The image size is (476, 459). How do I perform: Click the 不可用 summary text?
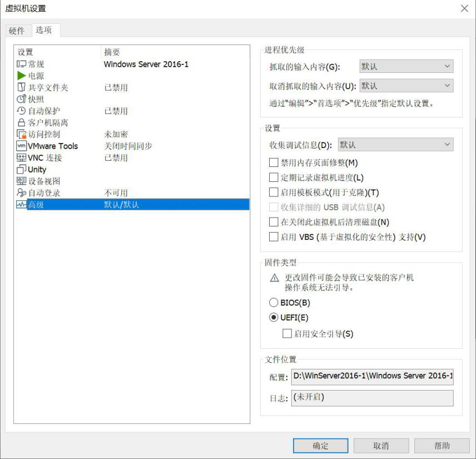116,193
